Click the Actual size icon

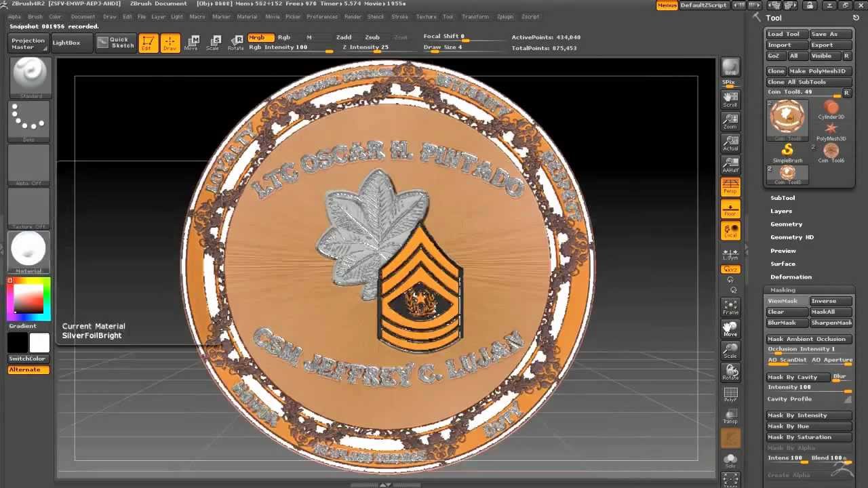tap(730, 142)
